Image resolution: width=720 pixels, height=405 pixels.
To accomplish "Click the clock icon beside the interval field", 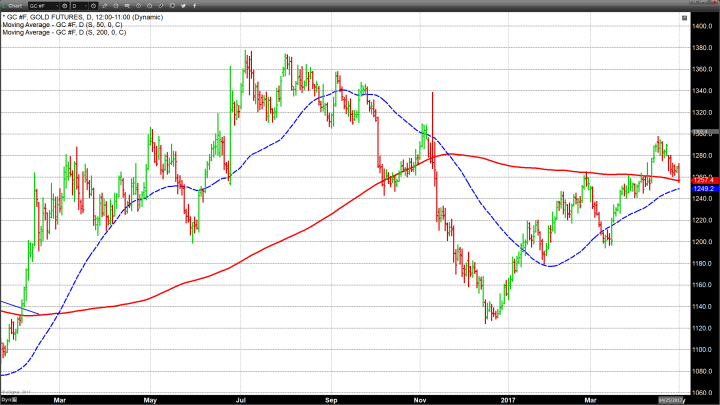I will click(93, 6).
